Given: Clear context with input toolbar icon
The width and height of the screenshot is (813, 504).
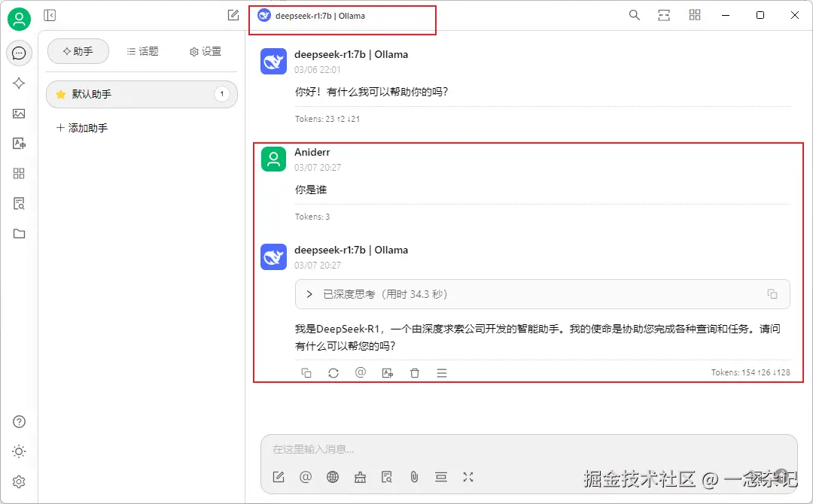Looking at the screenshot, I should 441,477.
